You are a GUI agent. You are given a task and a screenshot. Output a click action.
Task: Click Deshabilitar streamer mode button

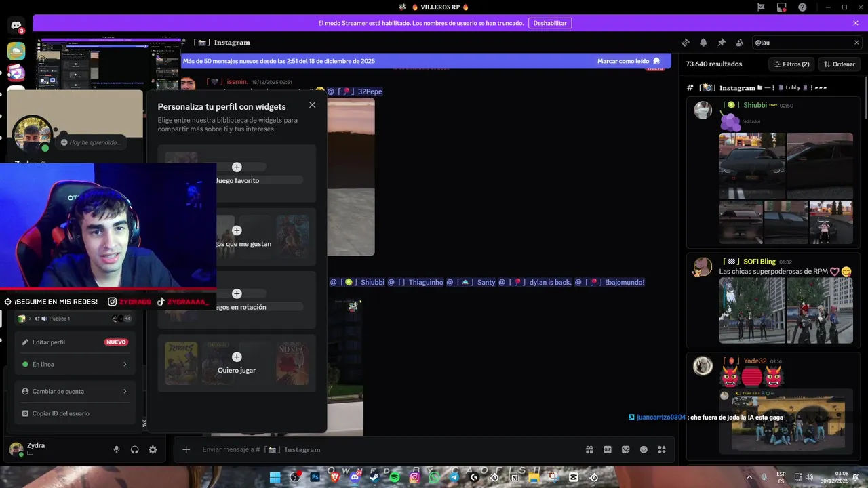pos(549,23)
